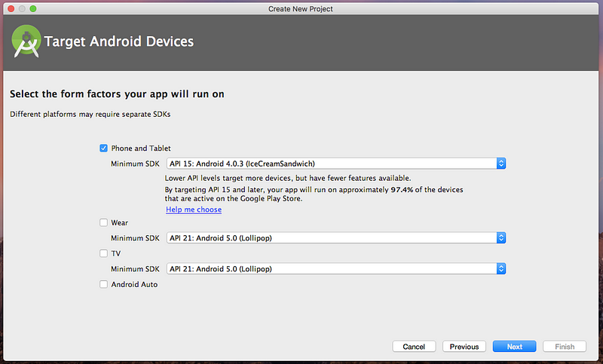603x364 pixels.
Task: Enable the Wear form factor checkbox
Action: click(x=103, y=222)
